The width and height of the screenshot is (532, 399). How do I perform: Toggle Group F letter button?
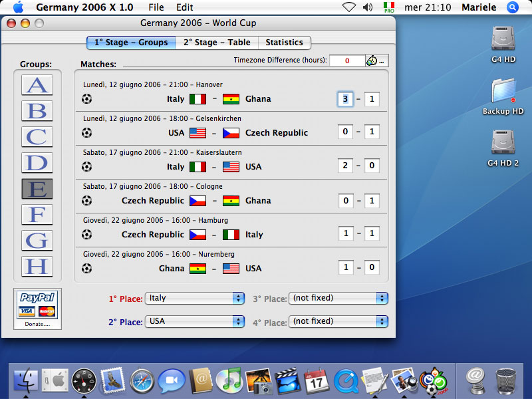pyautogui.click(x=37, y=215)
